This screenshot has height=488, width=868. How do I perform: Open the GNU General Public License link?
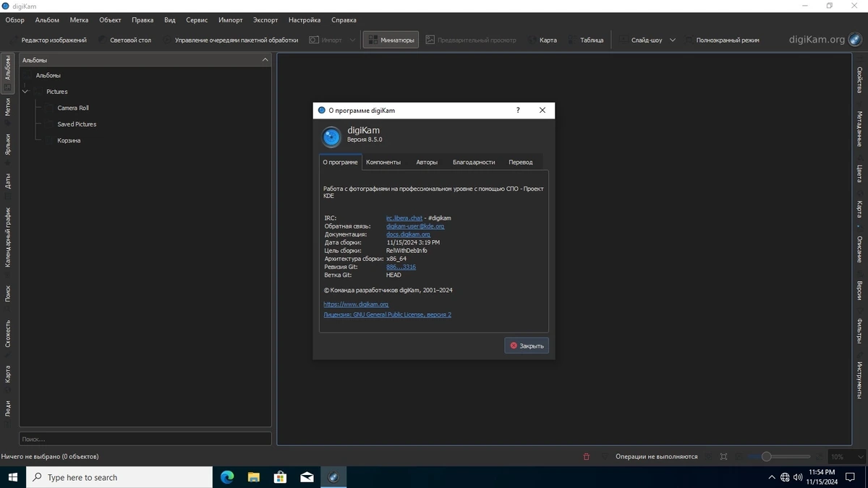(387, 314)
